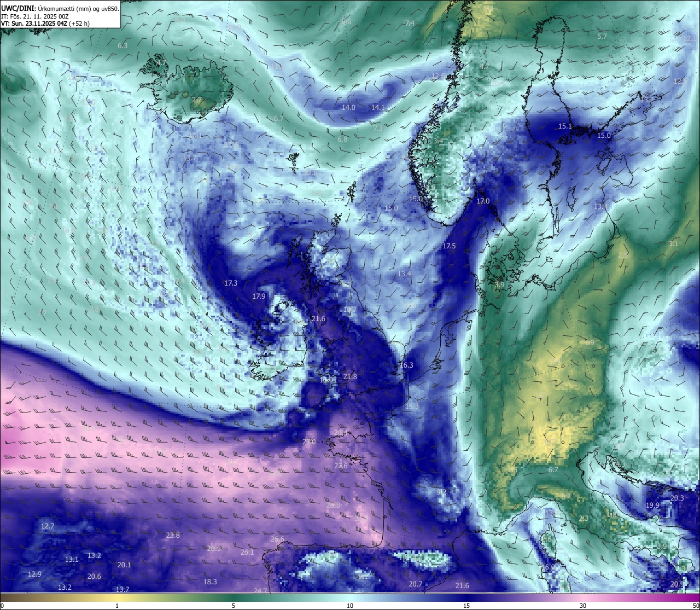The image size is (700, 610).
Task: Click the 15.1 value over the Baltic
Action: tap(565, 126)
